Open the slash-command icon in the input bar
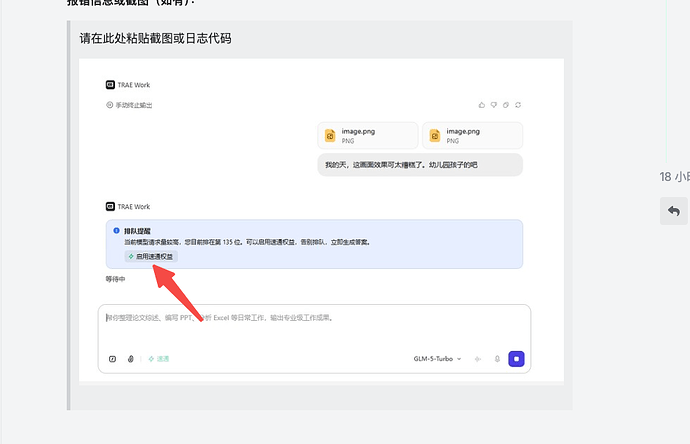The width and height of the screenshot is (690, 444). [x=113, y=359]
